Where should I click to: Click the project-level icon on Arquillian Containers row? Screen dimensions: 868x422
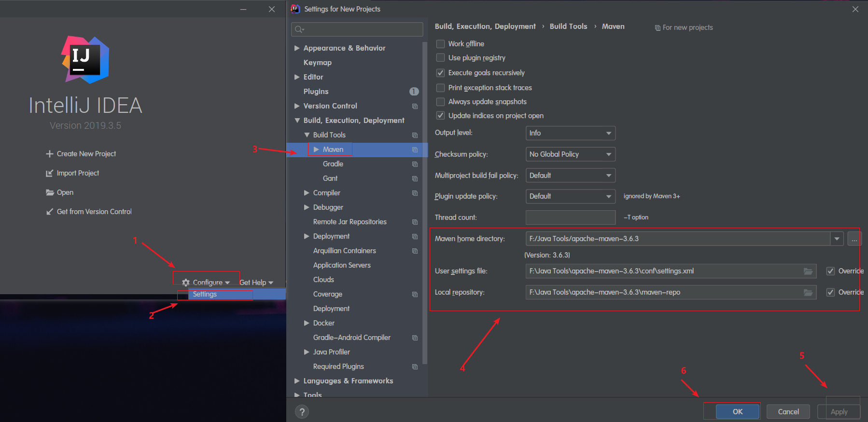coord(415,251)
